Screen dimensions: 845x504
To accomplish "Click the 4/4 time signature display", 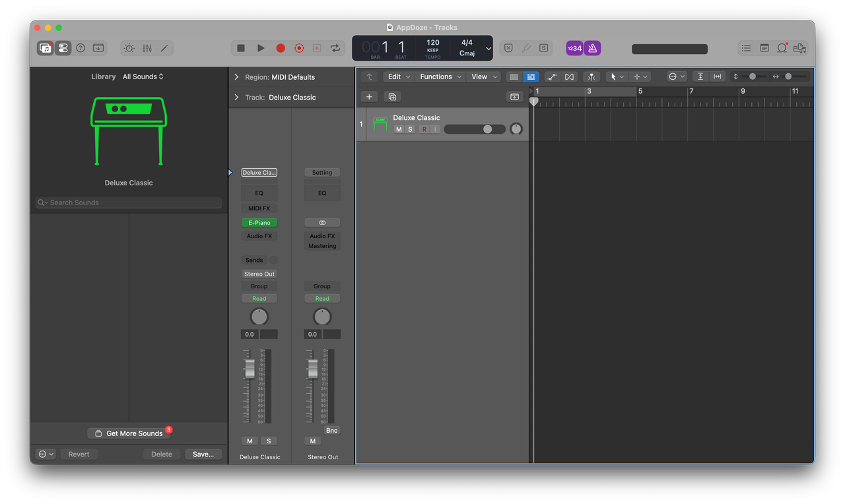I will coord(467,42).
